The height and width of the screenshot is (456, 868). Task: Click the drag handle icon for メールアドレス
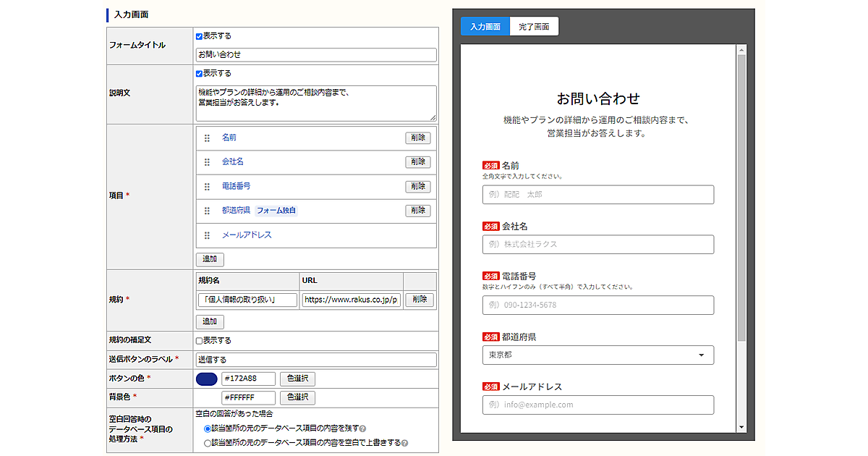207,235
